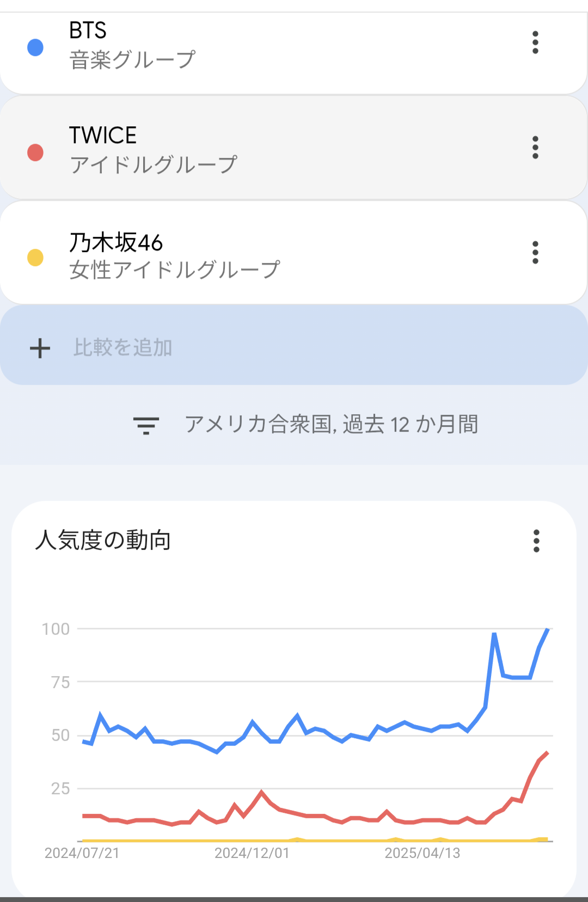Edit the 乃木坂46 search term card
Viewport: 588px width, 902px height.
click(x=294, y=253)
